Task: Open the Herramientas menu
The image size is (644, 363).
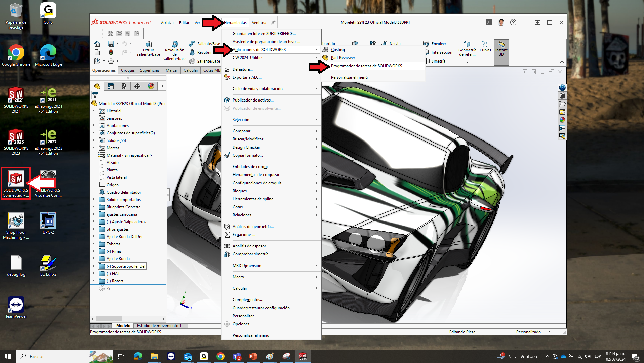Action: point(235,23)
